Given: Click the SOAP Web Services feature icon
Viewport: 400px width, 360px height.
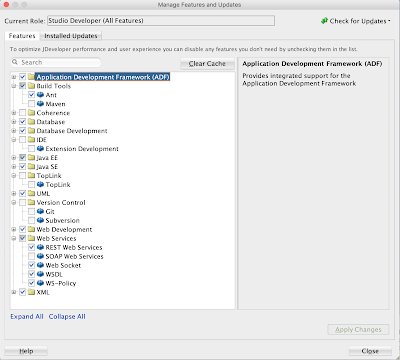Looking at the screenshot, I should click(40, 257).
